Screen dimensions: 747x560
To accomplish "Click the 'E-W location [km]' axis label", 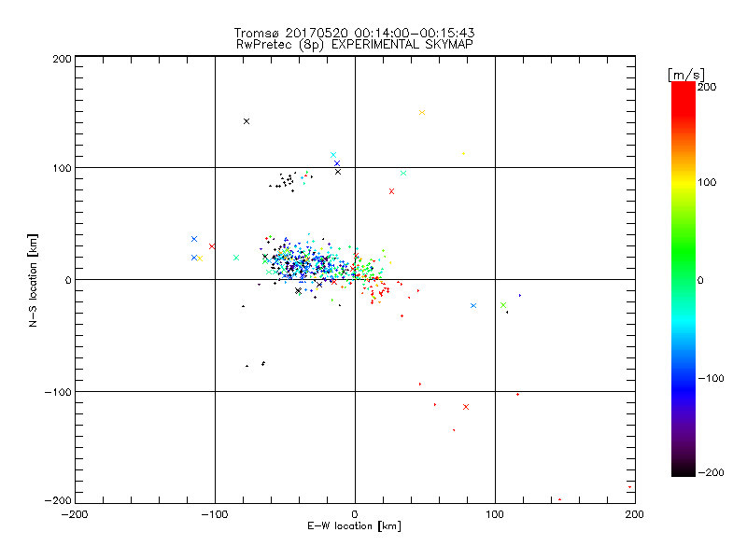I will (x=354, y=525).
